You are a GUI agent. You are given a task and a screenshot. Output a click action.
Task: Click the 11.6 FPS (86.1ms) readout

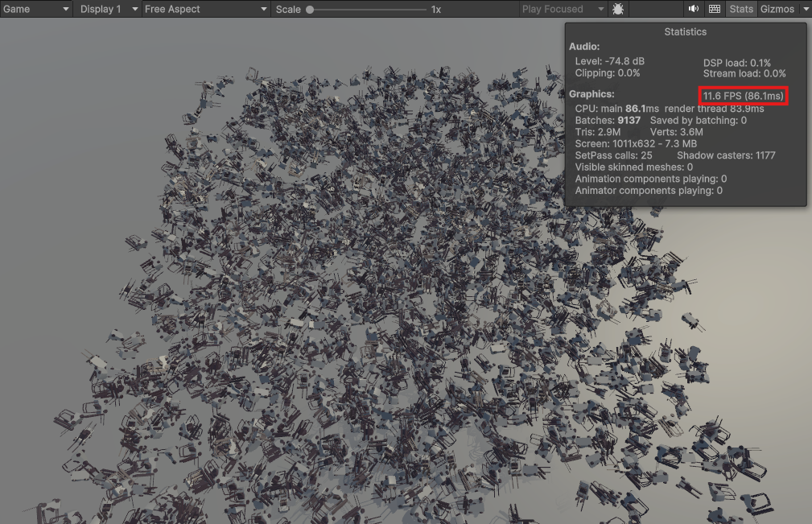[743, 96]
